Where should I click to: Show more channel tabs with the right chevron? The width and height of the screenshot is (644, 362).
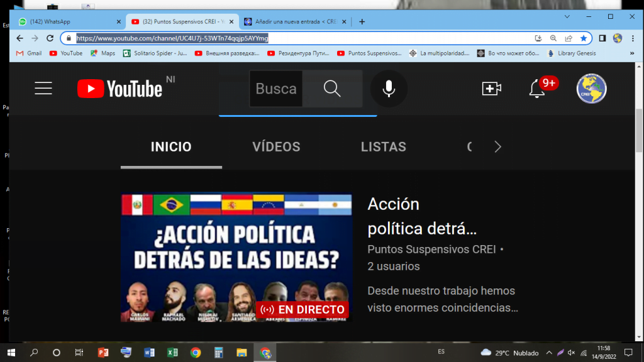498,147
